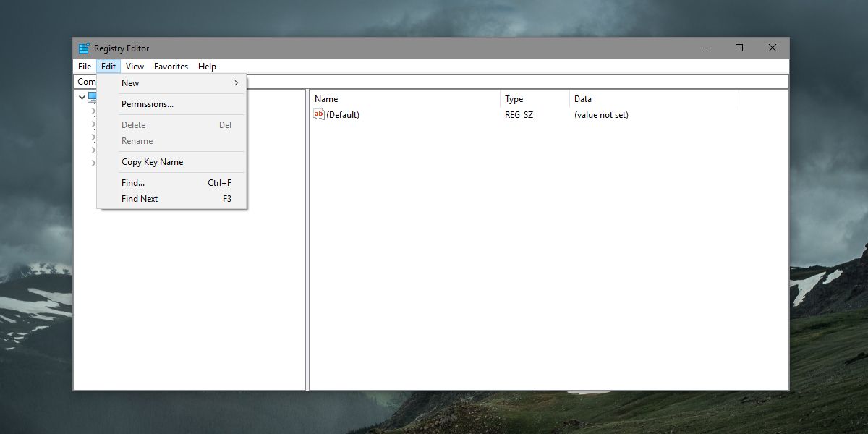Open the View menu

click(x=135, y=66)
